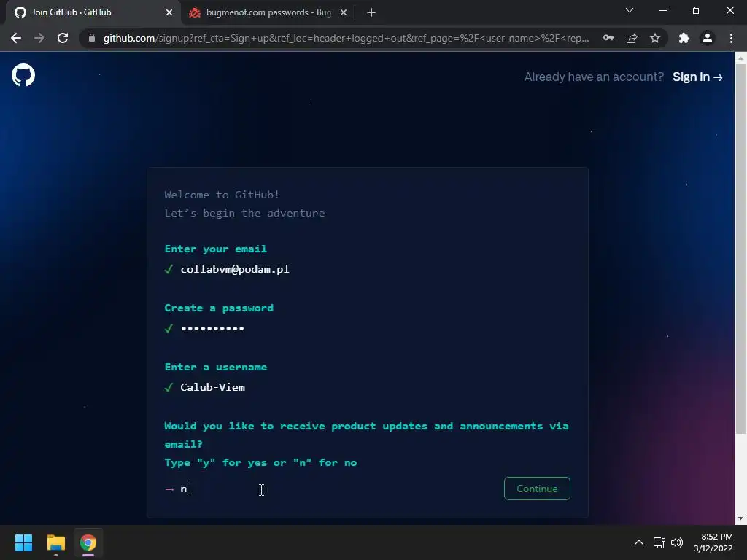Open the Chrome extensions puzzle icon
This screenshot has width=747, height=560.
click(684, 38)
